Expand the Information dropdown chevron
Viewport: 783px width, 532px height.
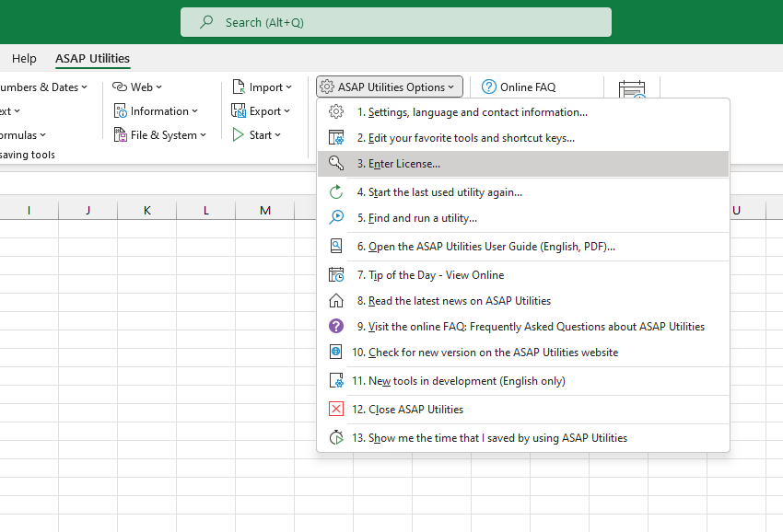click(x=194, y=110)
